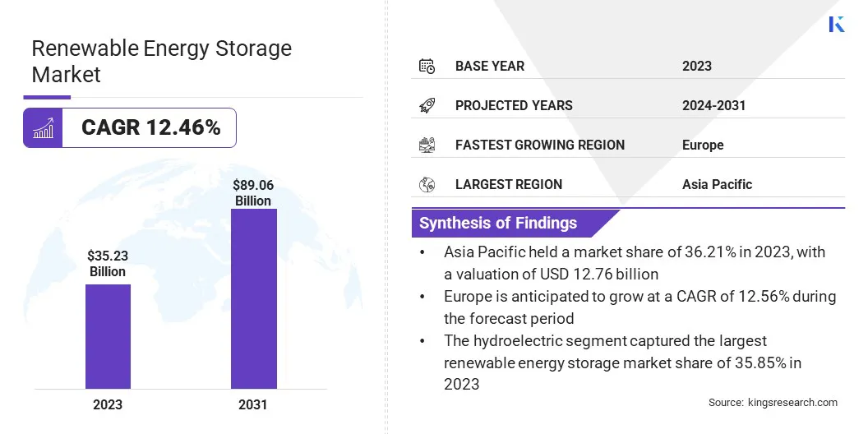Click the base year calendar icon
The image size is (868, 434).
[427, 66]
